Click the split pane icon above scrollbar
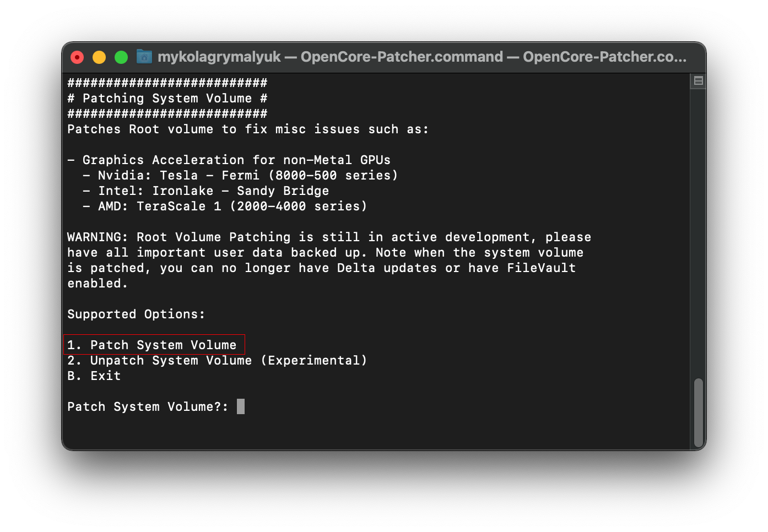 click(x=698, y=81)
